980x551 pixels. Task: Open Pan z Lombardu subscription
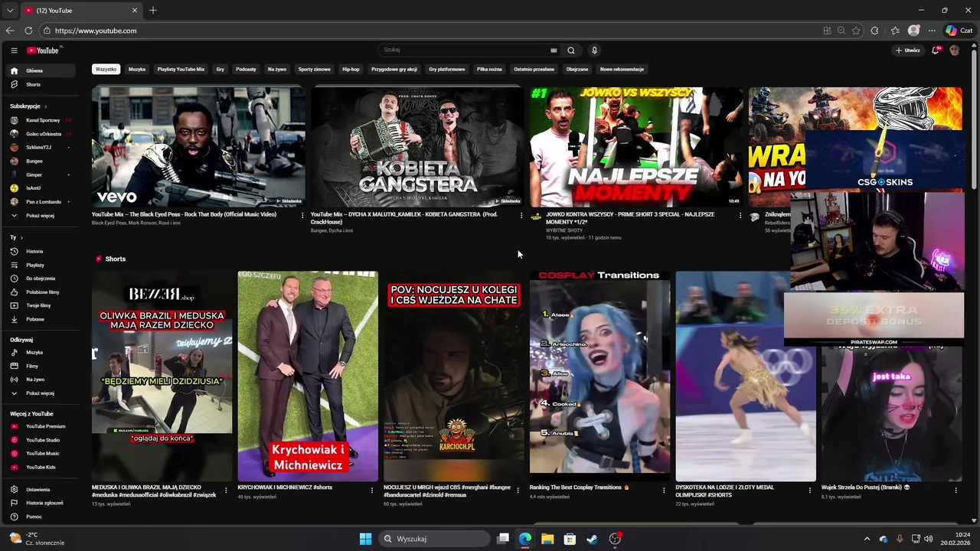click(42, 202)
